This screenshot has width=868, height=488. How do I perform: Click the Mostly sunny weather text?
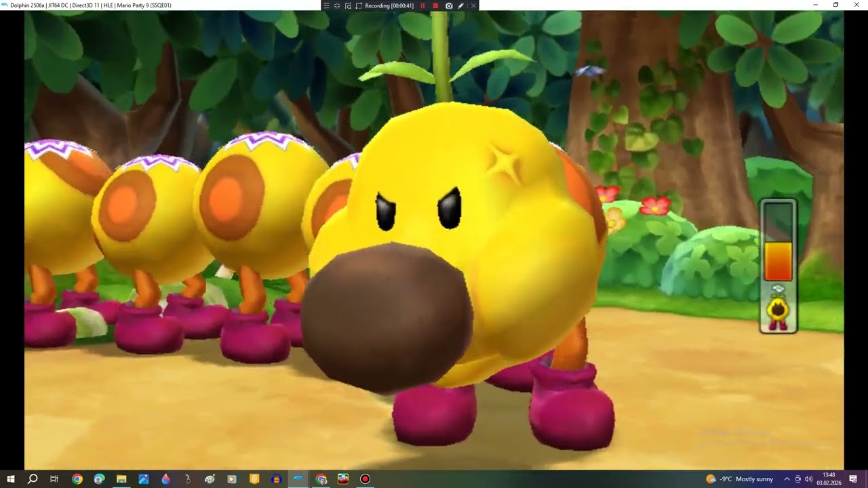pyautogui.click(x=755, y=479)
